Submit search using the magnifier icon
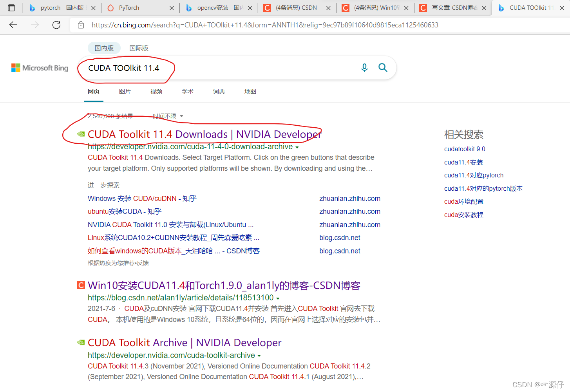The width and height of the screenshot is (570, 392). tap(383, 68)
